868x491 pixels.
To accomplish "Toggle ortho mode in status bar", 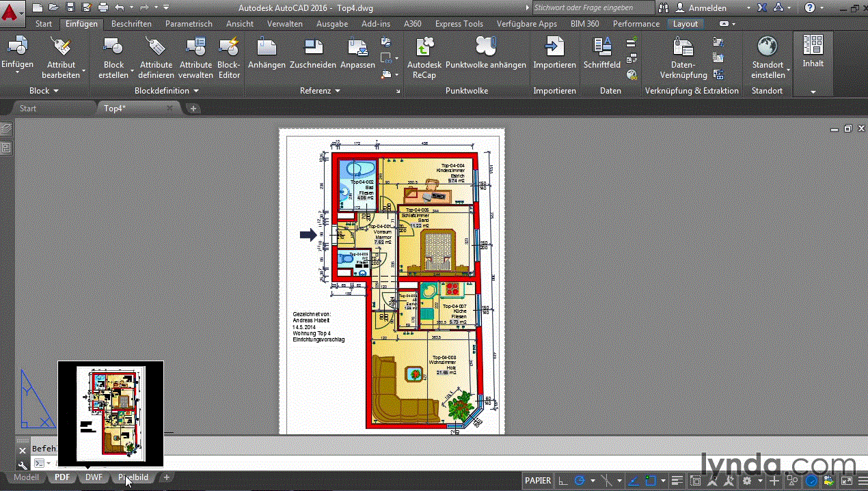I will pos(564,481).
